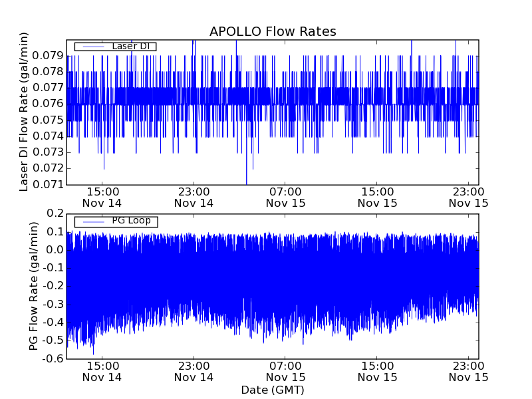Click the APOLLO Flow Rates chart title
The image size is (532, 399).
[x=273, y=31]
